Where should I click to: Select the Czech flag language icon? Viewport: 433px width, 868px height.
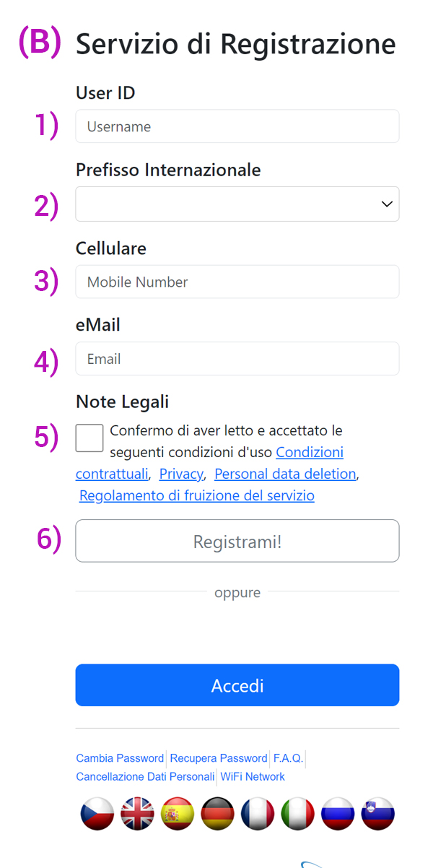97,814
